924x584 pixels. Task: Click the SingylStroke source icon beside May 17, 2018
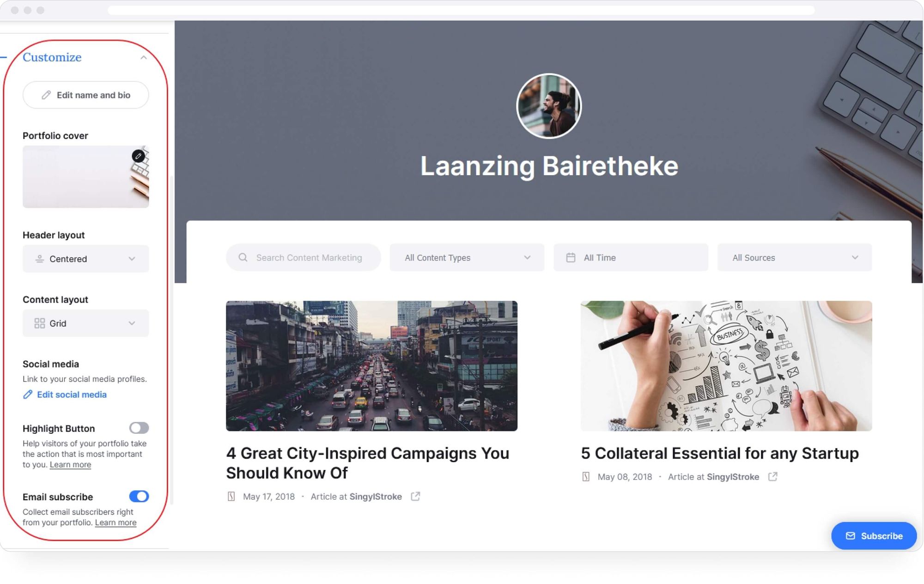[231, 496]
